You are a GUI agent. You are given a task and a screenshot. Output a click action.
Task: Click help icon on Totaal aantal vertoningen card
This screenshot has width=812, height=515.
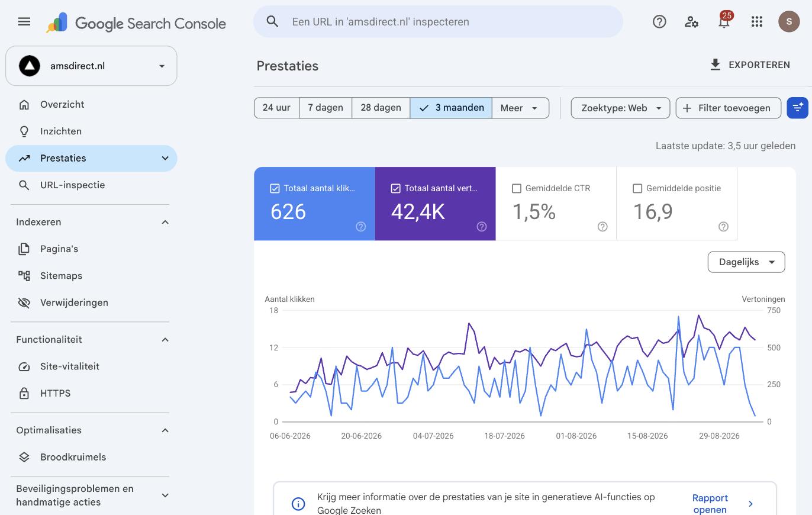(x=482, y=227)
